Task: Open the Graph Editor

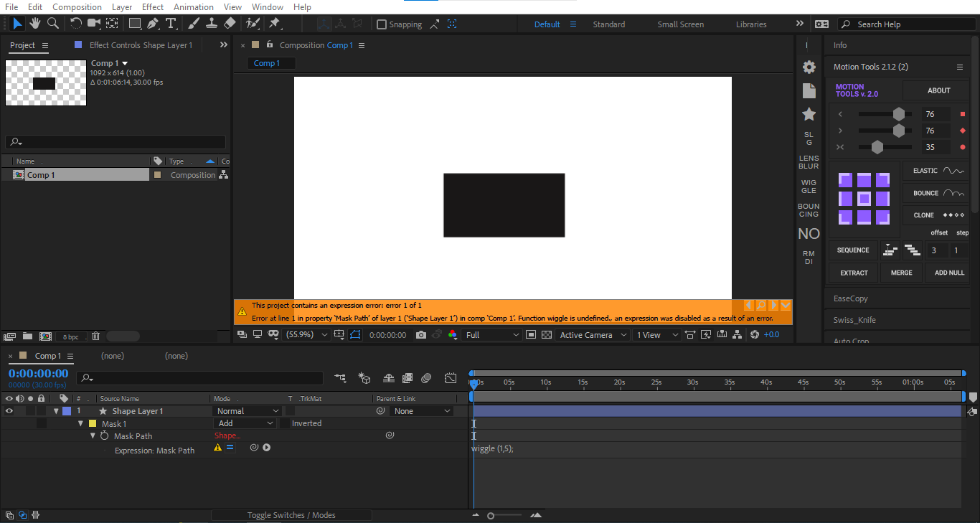Action: (450, 378)
